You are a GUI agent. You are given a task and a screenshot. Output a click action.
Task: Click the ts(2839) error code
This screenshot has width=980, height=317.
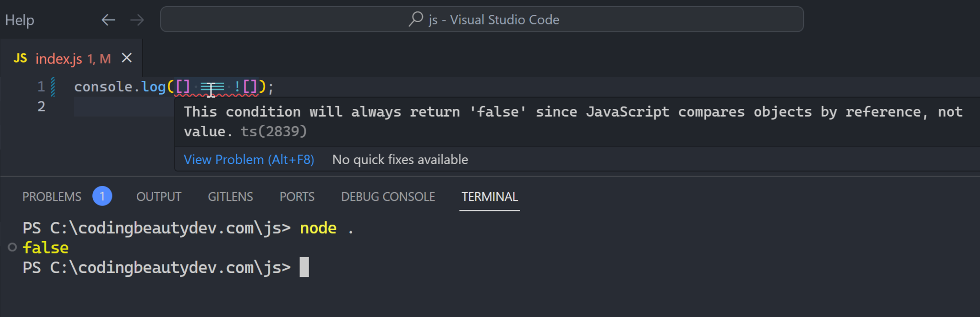tap(273, 131)
